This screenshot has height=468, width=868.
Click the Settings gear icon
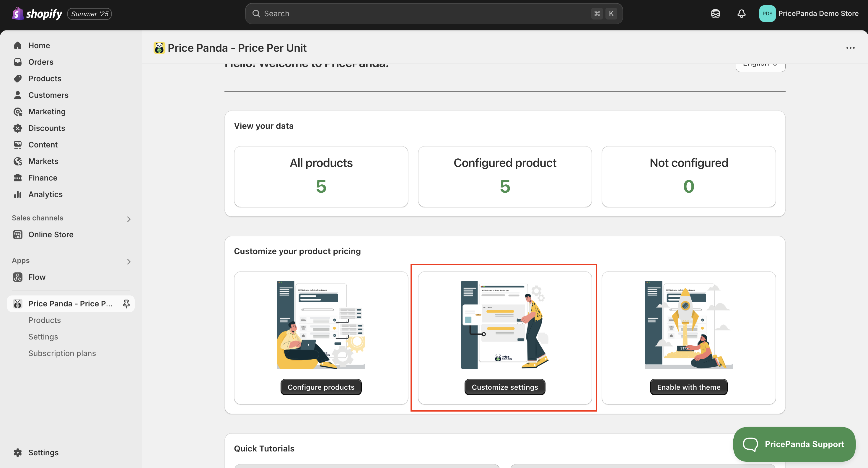click(18, 453)
